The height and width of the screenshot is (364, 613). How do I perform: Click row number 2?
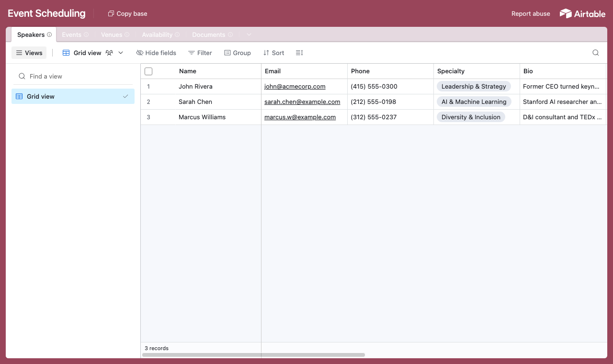(x=148, y=102)
